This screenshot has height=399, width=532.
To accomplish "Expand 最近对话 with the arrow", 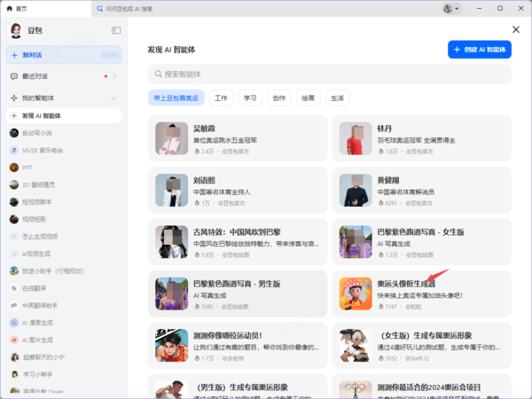I will tap(114, 76).
